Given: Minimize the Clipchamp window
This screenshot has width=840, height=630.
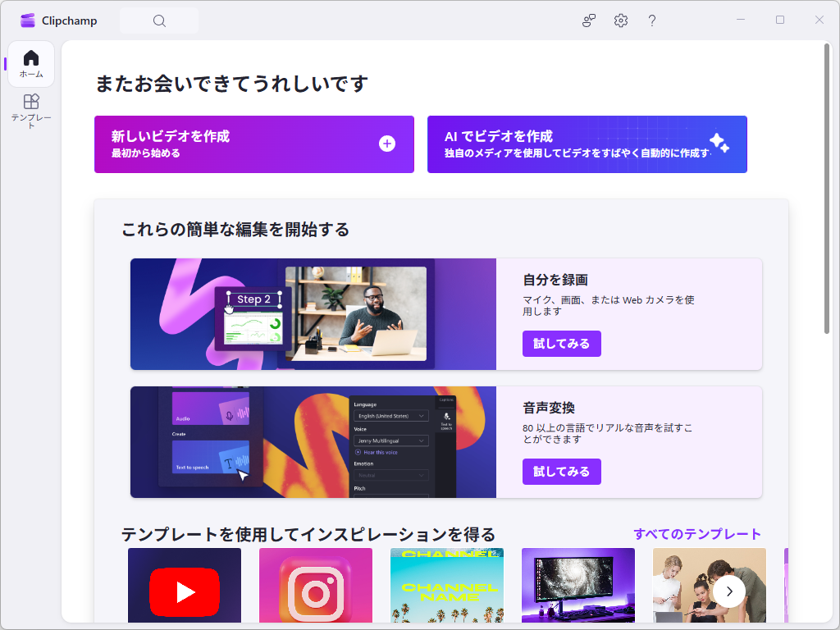Looking at the screenshot, I should click(x=741, y=20).
